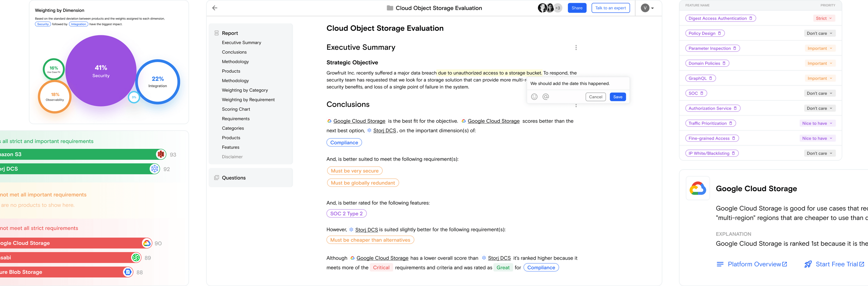Click the Amazon S3 icon on its score bar

click(161, 154)
